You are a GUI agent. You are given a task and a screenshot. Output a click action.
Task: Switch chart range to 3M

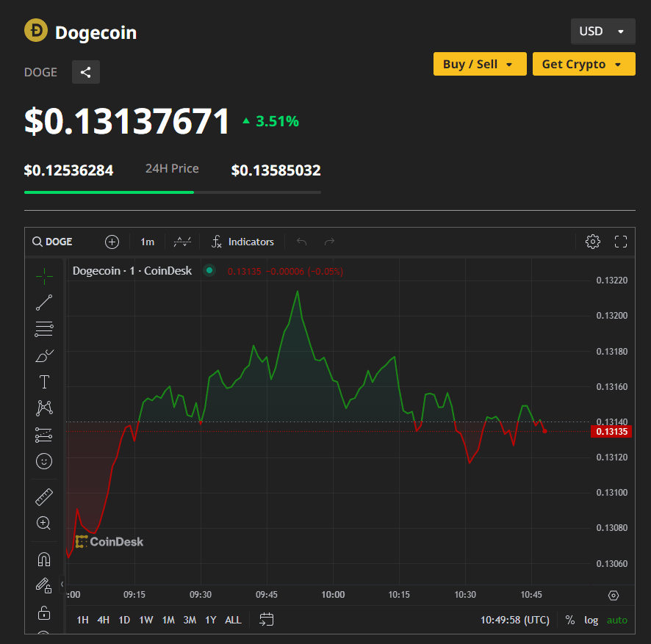(x=190, y=620)
